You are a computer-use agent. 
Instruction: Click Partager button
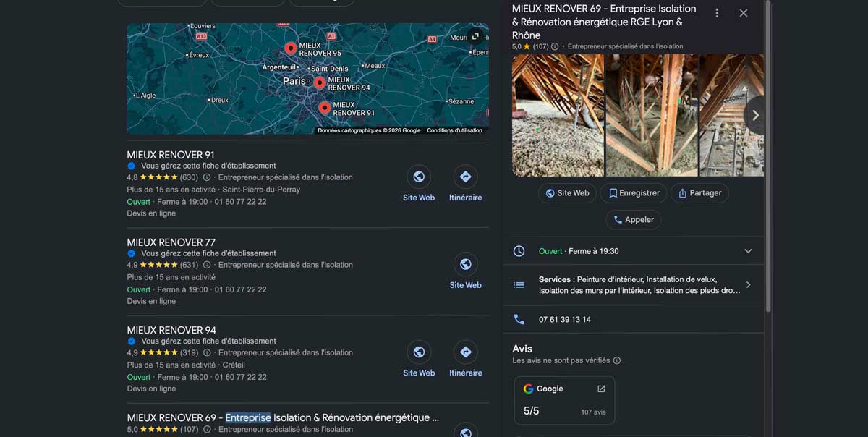coord(699,193)
